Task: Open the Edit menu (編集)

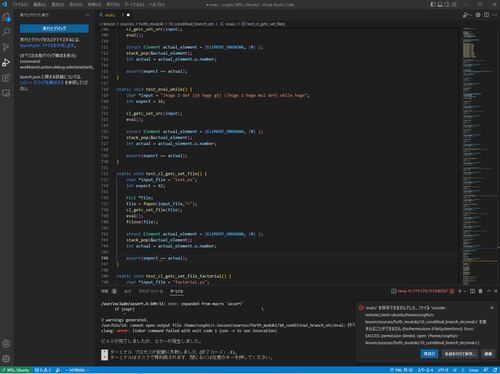Action: click(39, 5)
